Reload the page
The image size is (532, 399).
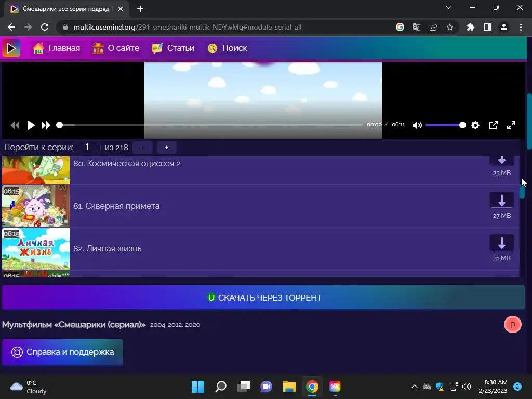pyautogui.click(x=45, y=27)
